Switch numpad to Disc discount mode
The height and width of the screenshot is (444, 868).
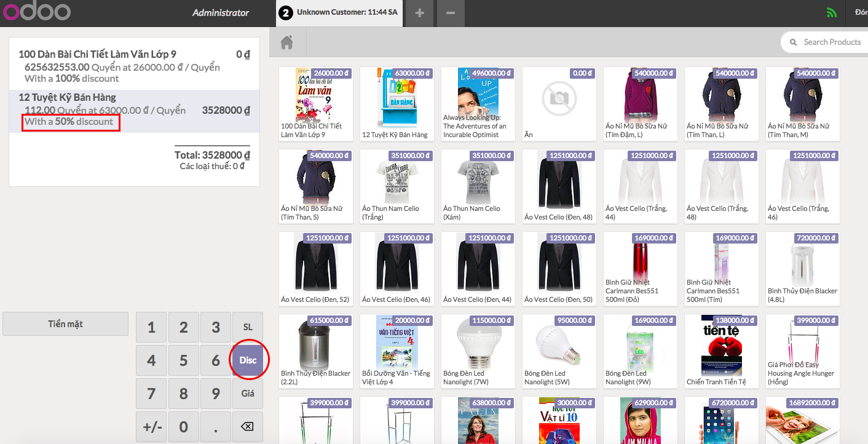click(x=248, y=360)
